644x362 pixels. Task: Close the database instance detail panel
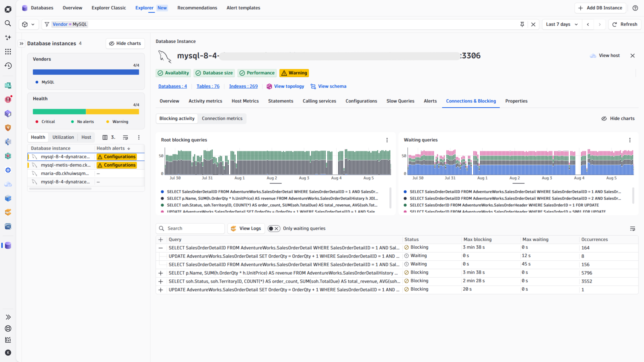(632, 55)
